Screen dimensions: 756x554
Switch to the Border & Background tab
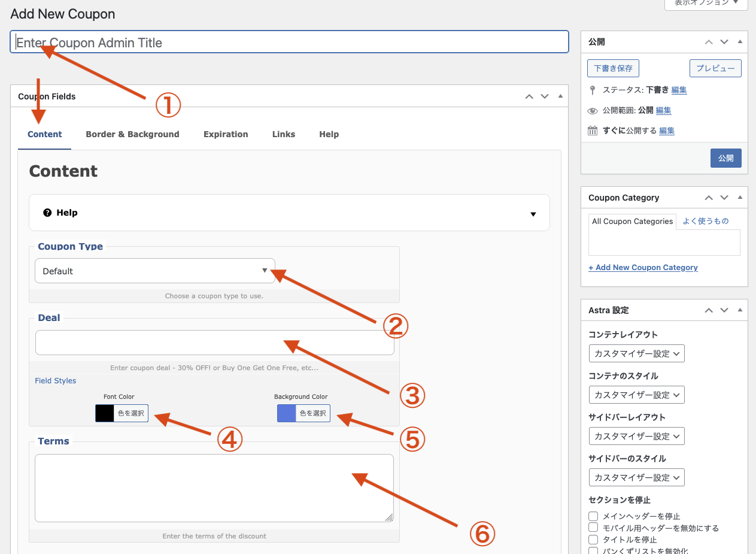[132, 134]
